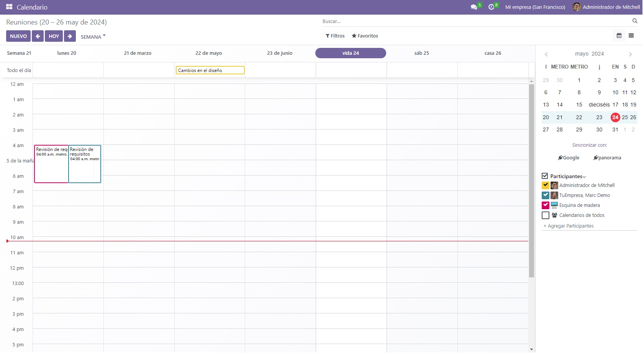The width and height of the screenshot is (644, 354).
Task: Switch to list view icon
Action: [x=631, y=36]
